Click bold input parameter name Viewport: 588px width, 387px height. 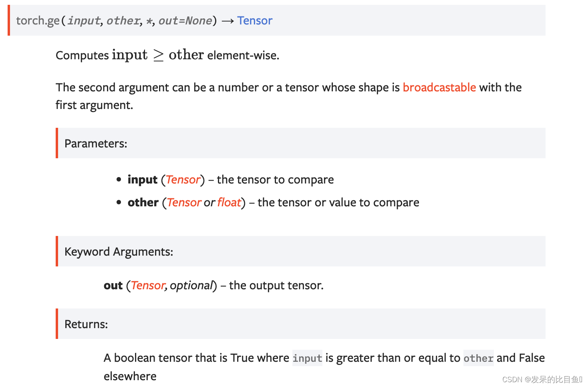coord(143,179)
